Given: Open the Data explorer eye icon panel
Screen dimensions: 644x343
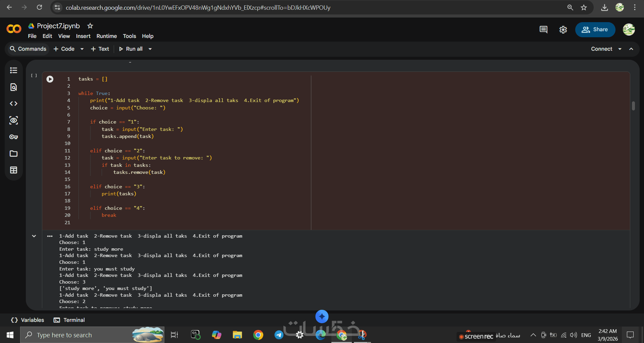Looking at the screenshot, I should click(13, 120).
